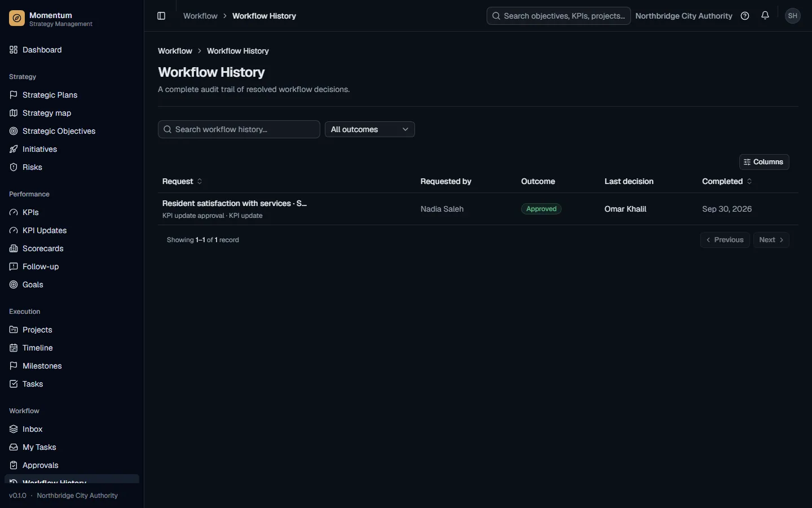Click Omar Khalil last decision cell
812x508 pixels.
[x=625, y=209]
